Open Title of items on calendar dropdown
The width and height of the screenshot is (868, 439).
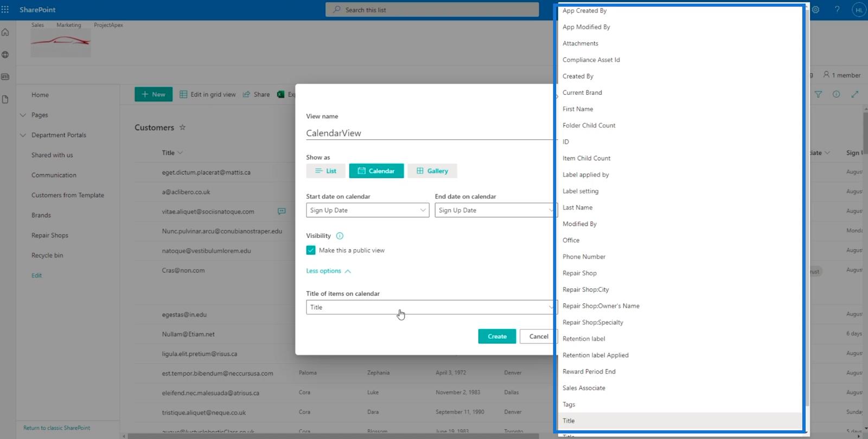point(431,307)
